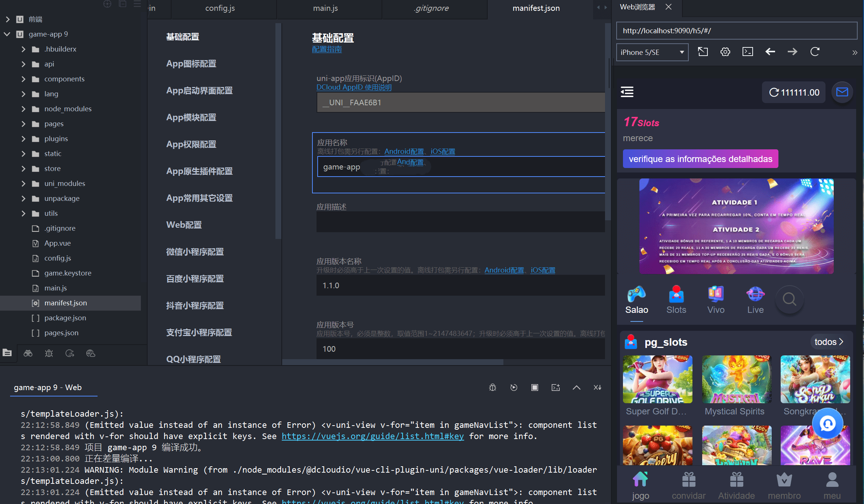Expand the pages folder
864x504 pixels.
[x=23, y=124]
